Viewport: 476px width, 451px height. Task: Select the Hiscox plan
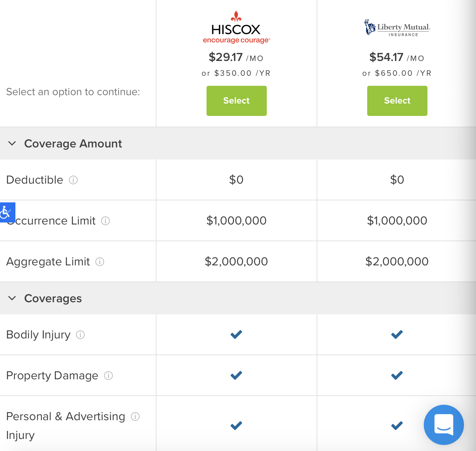236,101
